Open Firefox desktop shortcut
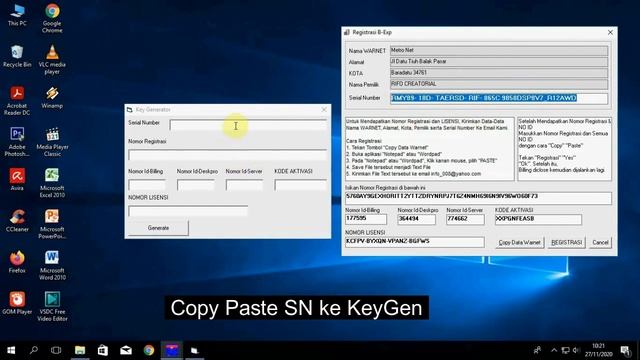 17,262
